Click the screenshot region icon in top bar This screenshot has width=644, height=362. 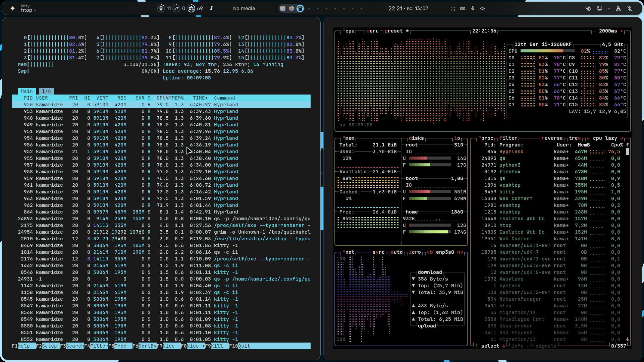(452, 8)
